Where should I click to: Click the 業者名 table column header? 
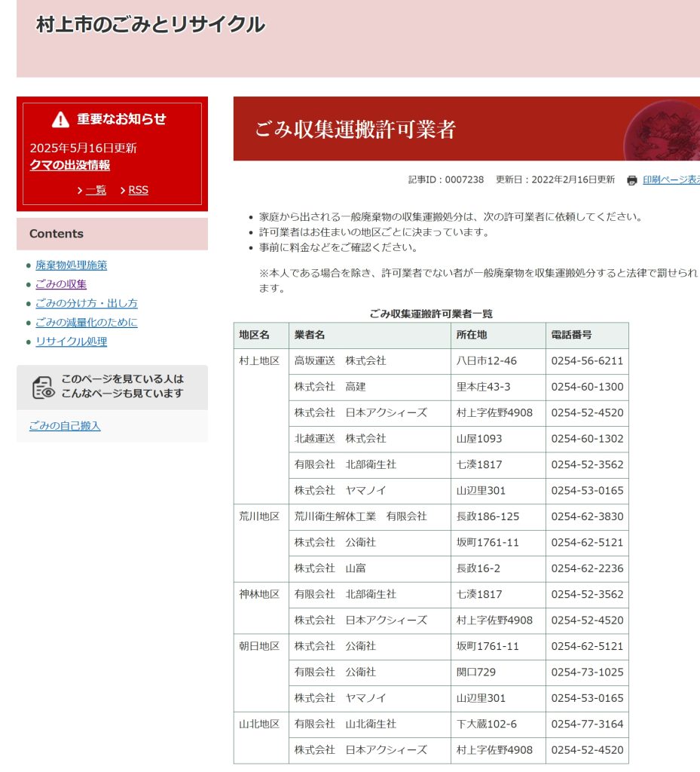[310, 335]
